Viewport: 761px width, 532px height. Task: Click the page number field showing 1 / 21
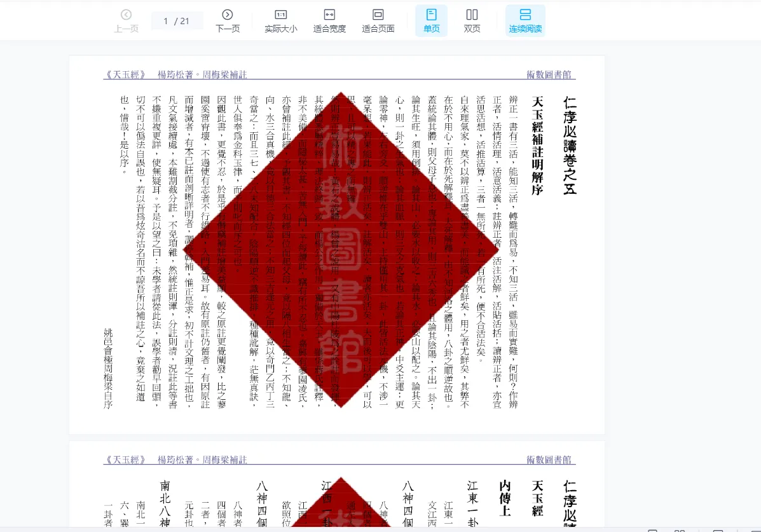(x=177, y=21)
